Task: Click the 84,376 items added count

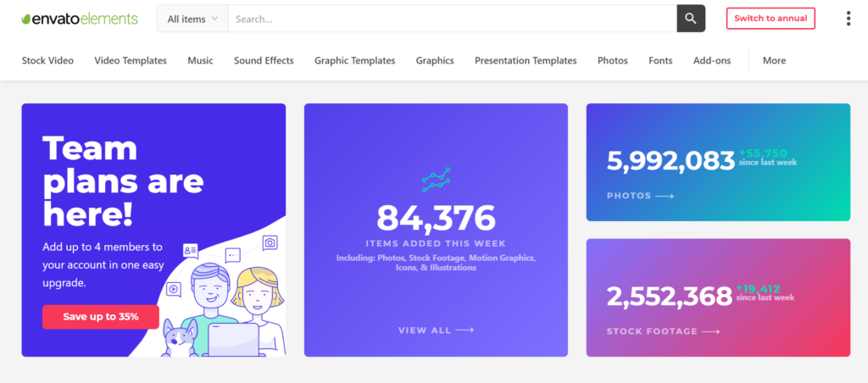Action: (x=437, y=218)
